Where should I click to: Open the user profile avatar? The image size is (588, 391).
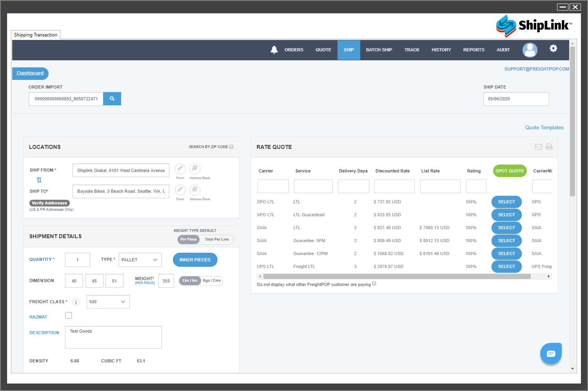pos(530,50)
